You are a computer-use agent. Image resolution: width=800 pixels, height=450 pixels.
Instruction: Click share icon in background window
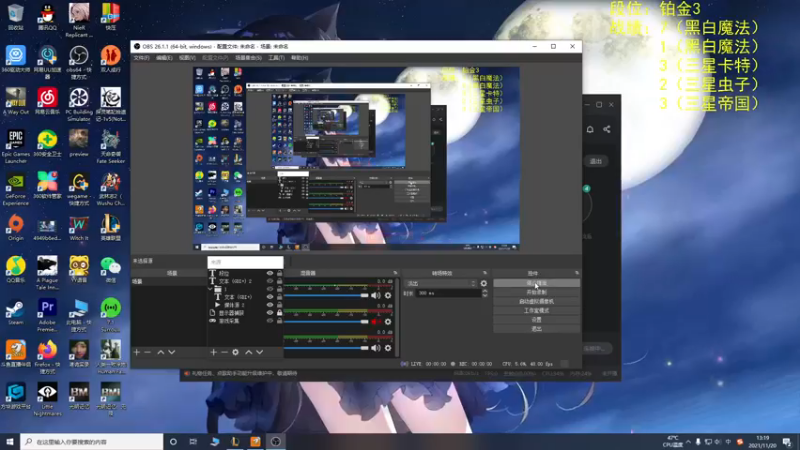click(607, 130)
